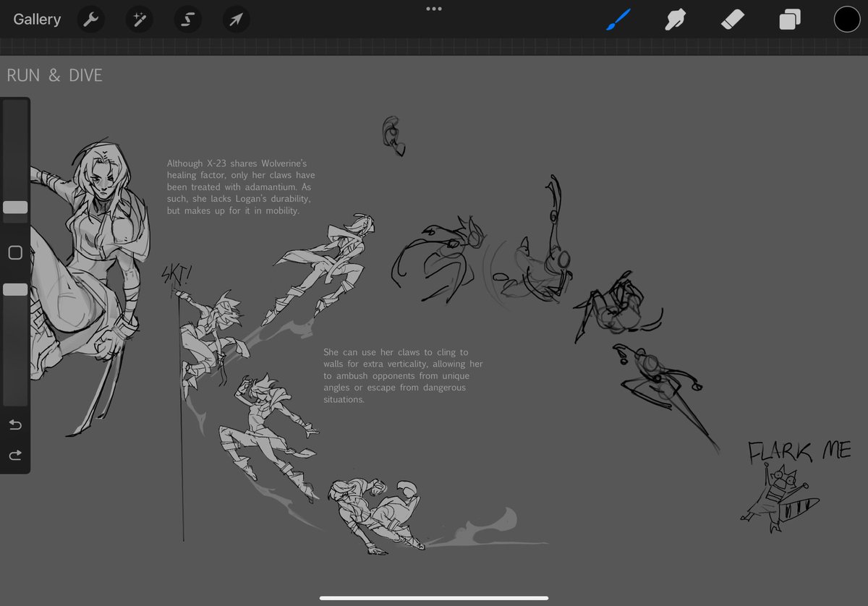This screenshot has width=868, height=606.
Task: Tap the SKT! sound effect text
Action: pos(176,275)
